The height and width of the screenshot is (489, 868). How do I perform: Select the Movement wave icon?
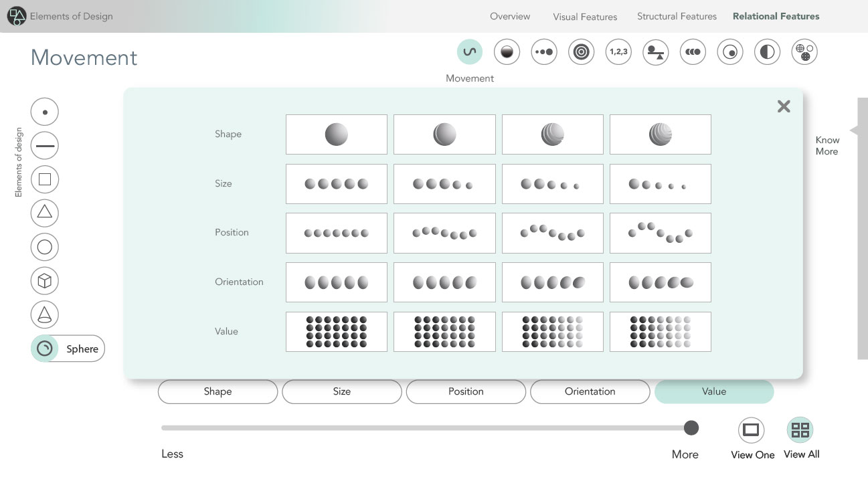470,52
